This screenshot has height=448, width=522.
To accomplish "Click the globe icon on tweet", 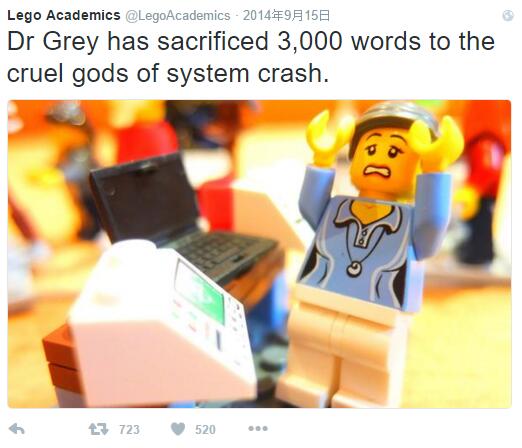I will coord(508,16).
